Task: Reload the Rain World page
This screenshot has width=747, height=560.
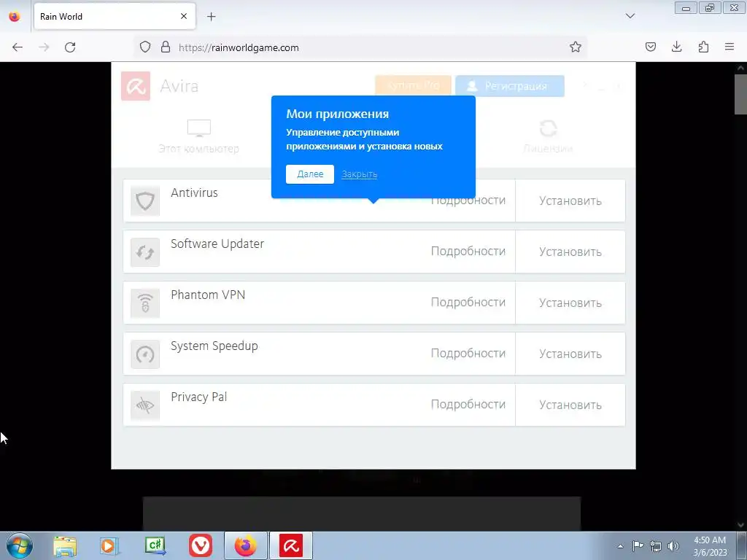Action: (x=70, y=47)
